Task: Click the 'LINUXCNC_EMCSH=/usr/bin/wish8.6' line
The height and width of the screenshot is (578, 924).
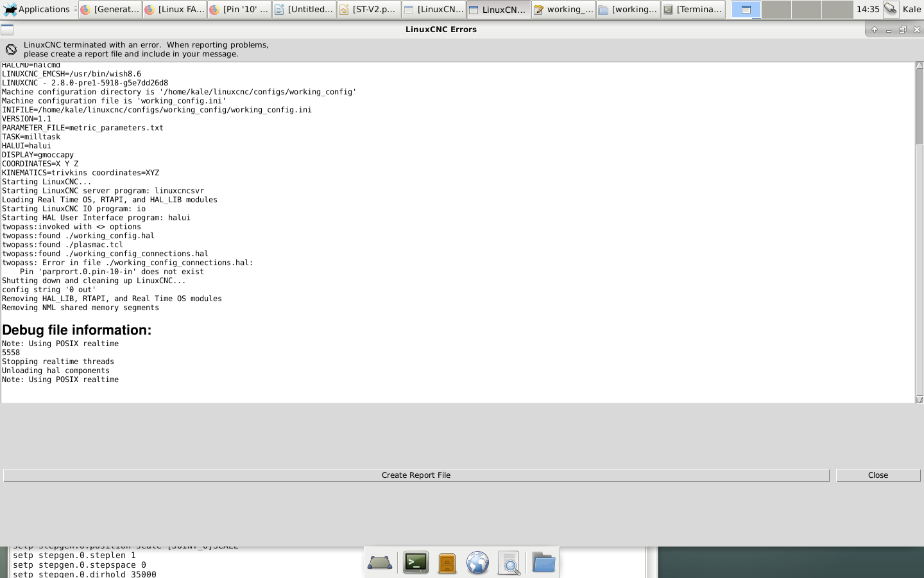Action: (x=71, y=74)
